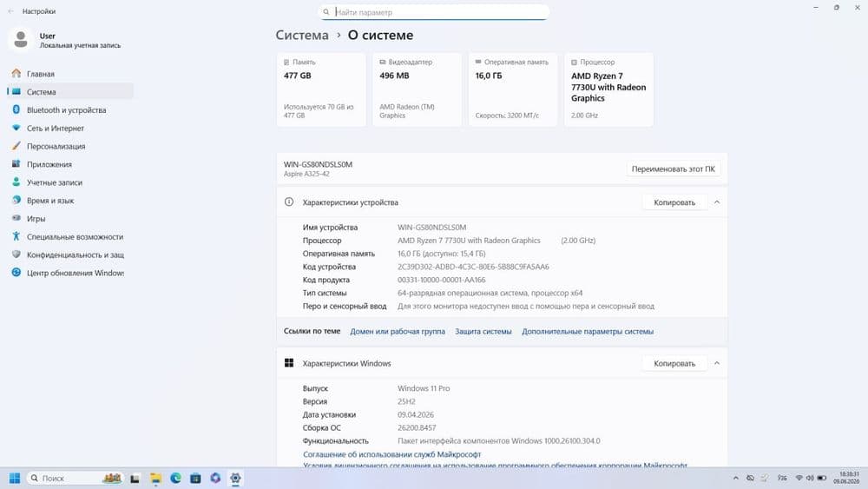Image resolution: width=868 pixels, height=489 pixels.
Task: Click the Код продукта value 00331-10000-00001-AA166
Action: 441,280
